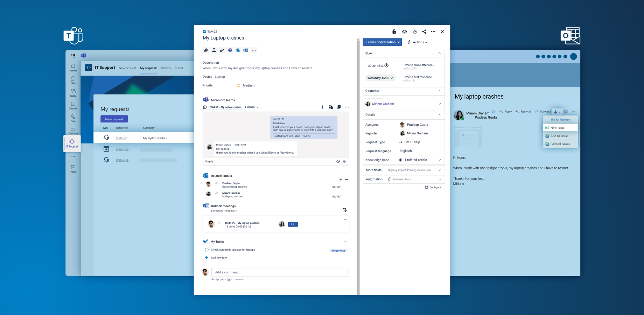644x315 pixels.
Task: Click the Outlook email icon in the issue toolbar
Action: pos(238,50)
